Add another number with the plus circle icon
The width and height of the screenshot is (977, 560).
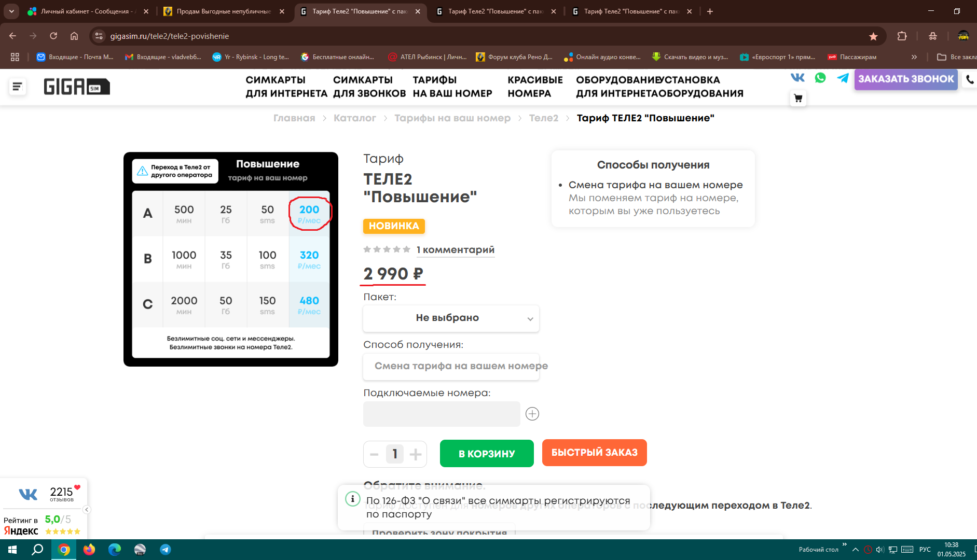point(532,414)
